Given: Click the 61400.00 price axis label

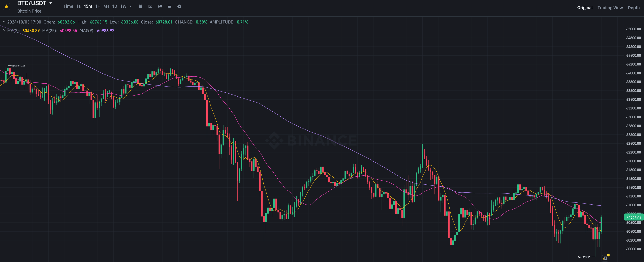Looking at the screenshot, I should [633, 187].
